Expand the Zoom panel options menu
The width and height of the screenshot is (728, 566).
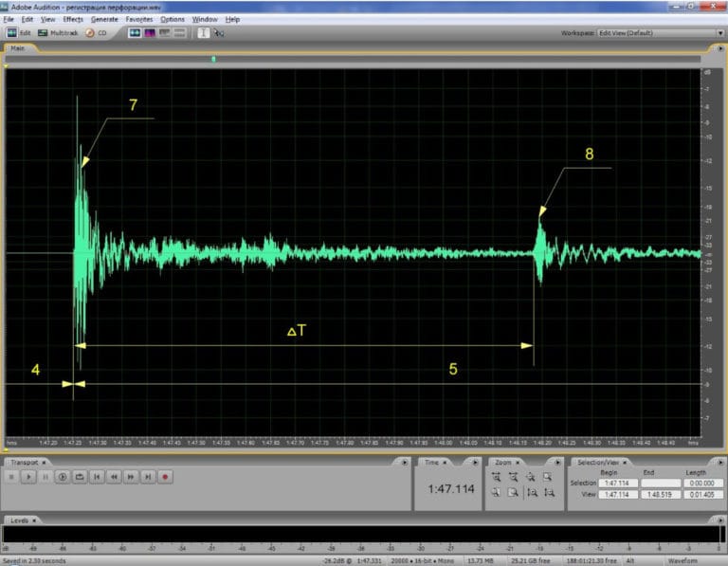point(557,463)
